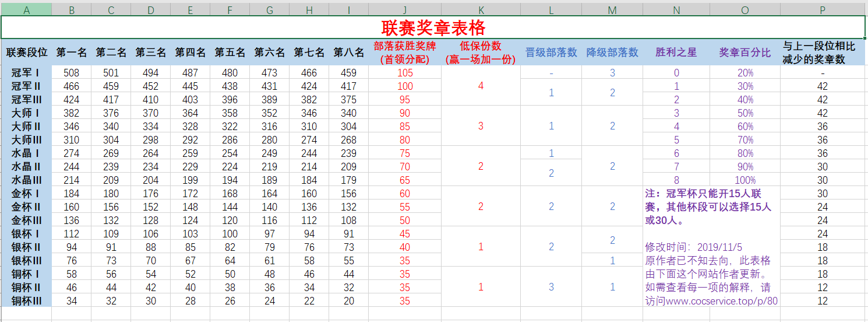Viewport: 868px width, 322px height.
Task: Select the 大师III row label
Action: [x=26, y=140]
